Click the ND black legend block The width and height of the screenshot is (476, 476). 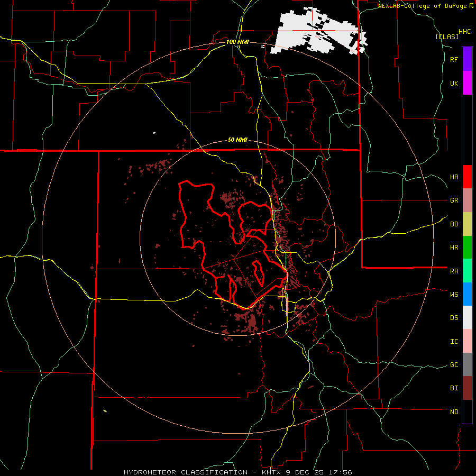[x=467, y=411]
